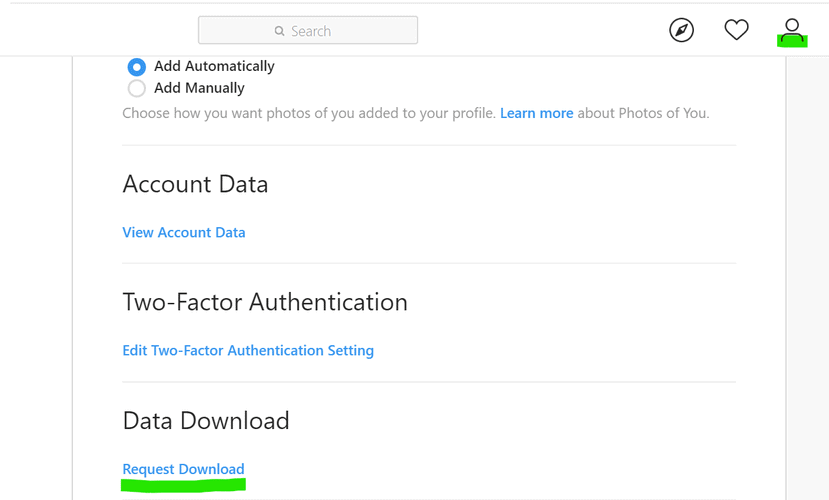Click the "Choose how you want photos" description text
This screenshot has width=829, height=500.
(x=309, y=113)
